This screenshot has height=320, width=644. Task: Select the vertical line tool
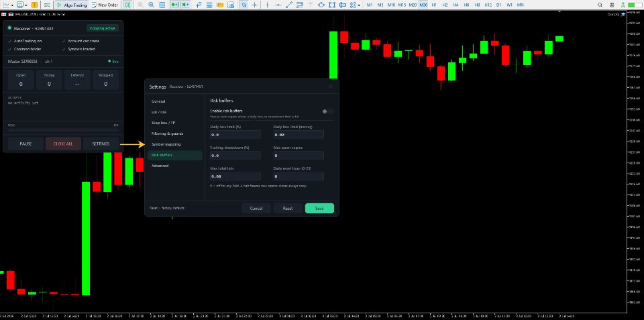click(x=268, y=5)
